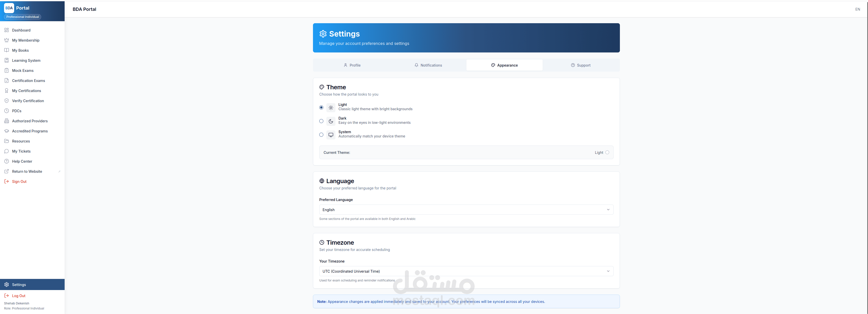Click the Authorized Providers building icon
This screenshot has height=314, width=868.
[6, 121]
